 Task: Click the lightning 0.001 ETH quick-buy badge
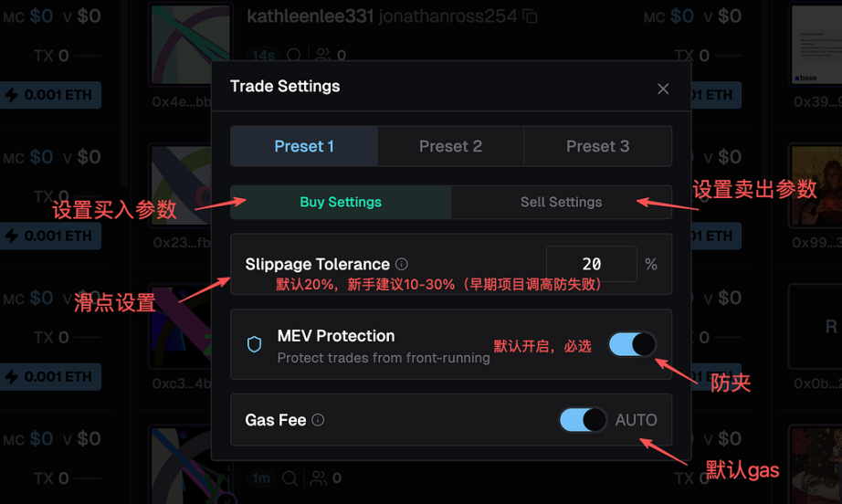(x=50, y=95)
